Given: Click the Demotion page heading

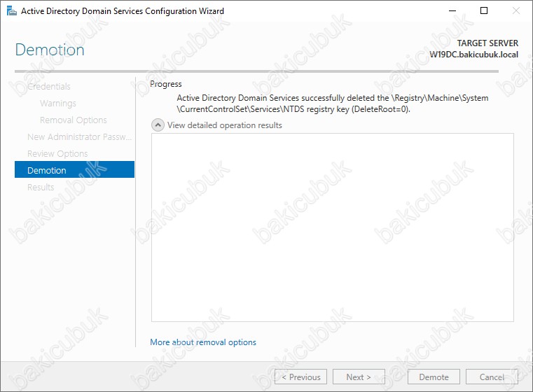Looking at the screenshot, I should point(50,50).
